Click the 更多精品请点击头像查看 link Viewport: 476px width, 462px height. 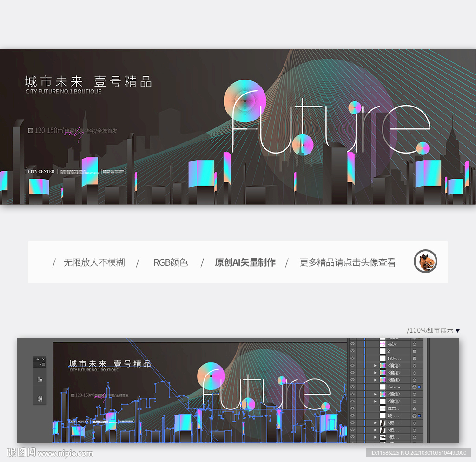[348, 262]
